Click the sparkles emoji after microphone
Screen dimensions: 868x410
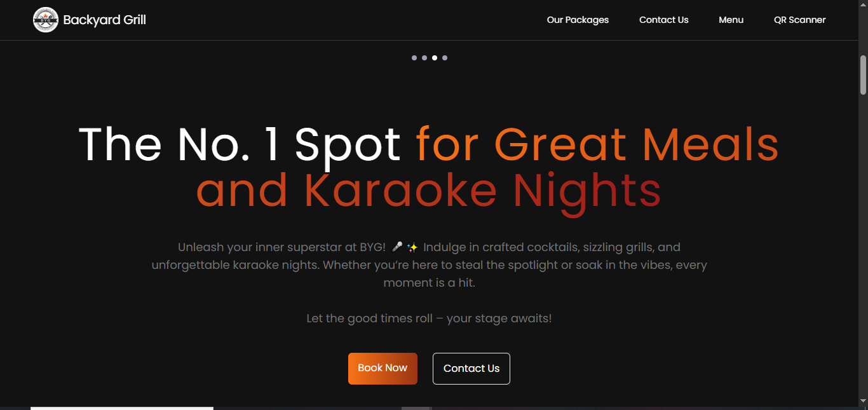point(412,247)
